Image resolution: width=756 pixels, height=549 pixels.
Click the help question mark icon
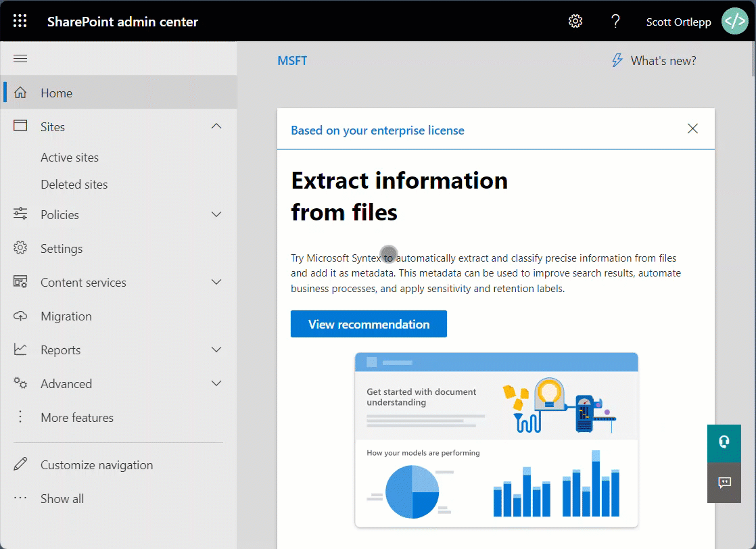click(x=615, y=21)
